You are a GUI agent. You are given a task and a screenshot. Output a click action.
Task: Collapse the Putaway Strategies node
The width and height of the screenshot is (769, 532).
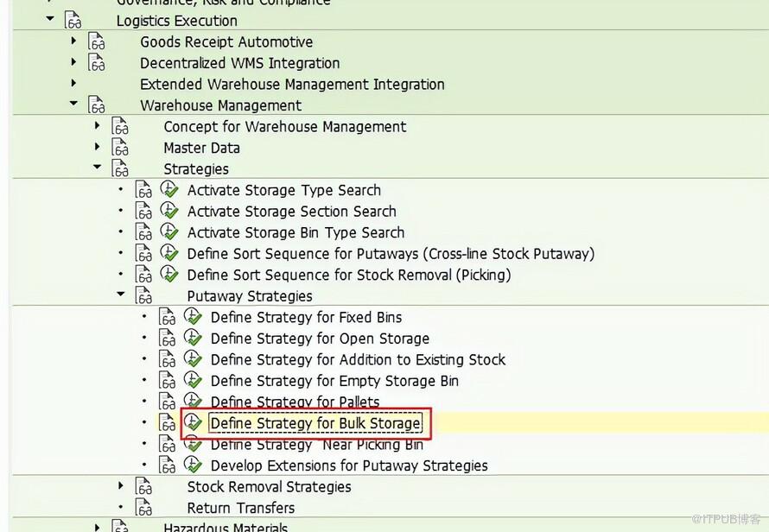(121, 294)
